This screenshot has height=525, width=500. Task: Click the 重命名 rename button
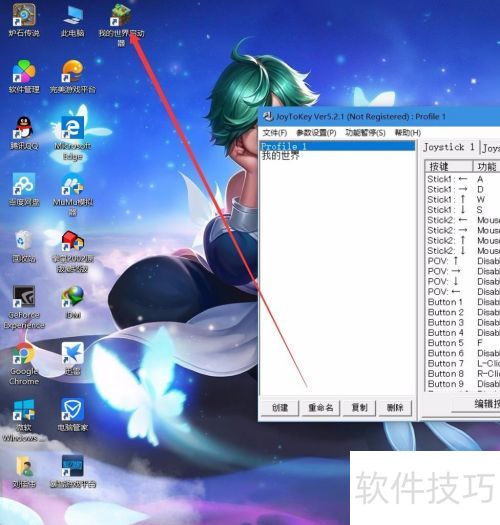[x=320, y=407]
